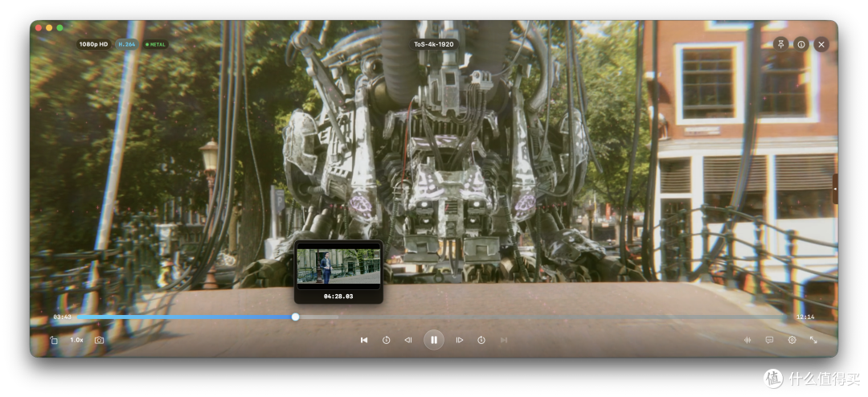
Task: Click the seek bar playhead knob
Action: [295, 317]
